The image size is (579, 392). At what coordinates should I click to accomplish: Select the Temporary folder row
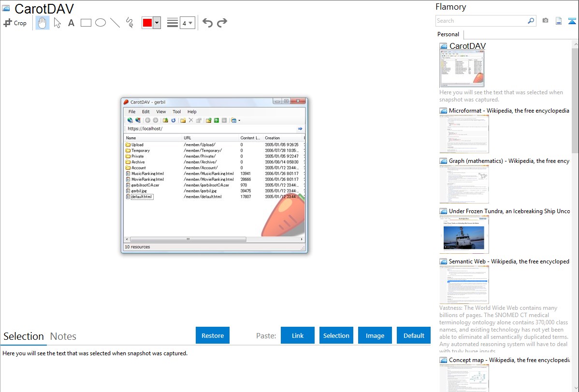click(x=214, y=150)
